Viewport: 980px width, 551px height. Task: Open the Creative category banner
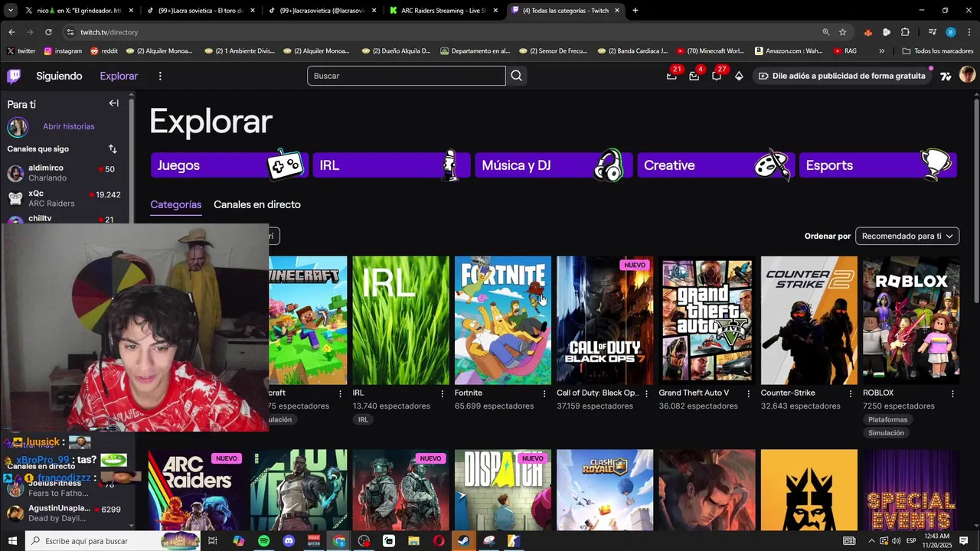coord(716,165)
